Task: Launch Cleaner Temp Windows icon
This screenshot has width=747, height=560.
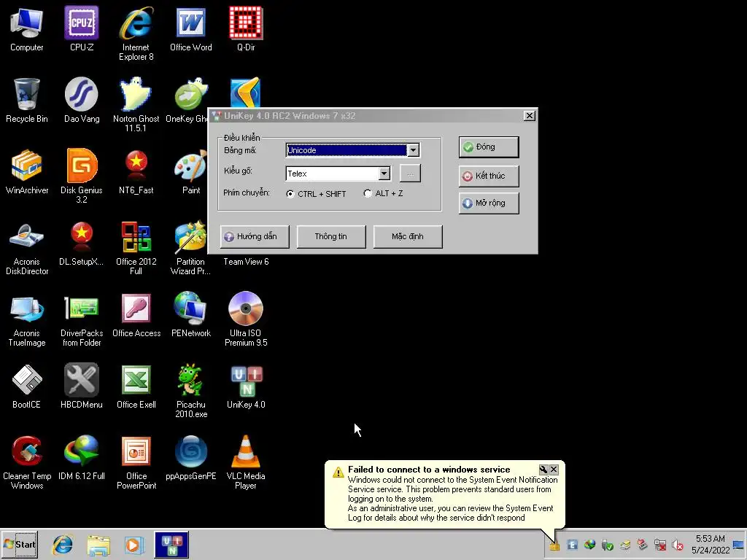Action: click(27, 462)
